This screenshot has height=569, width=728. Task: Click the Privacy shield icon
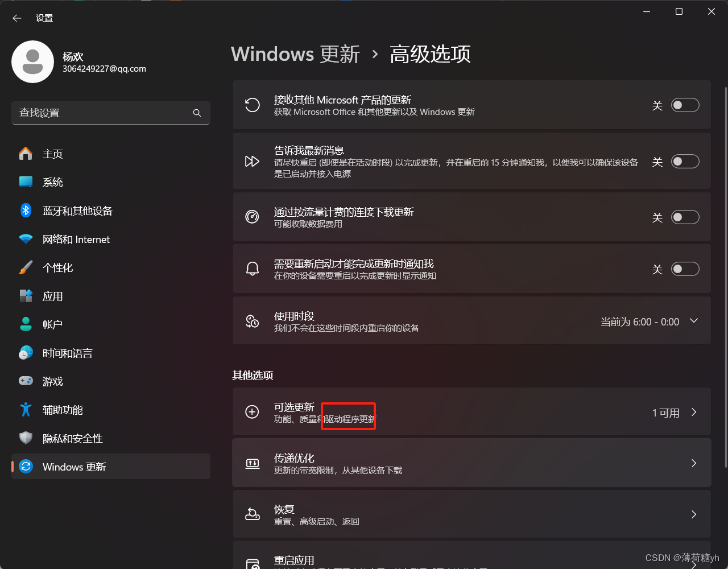click(x=26, y=438)
